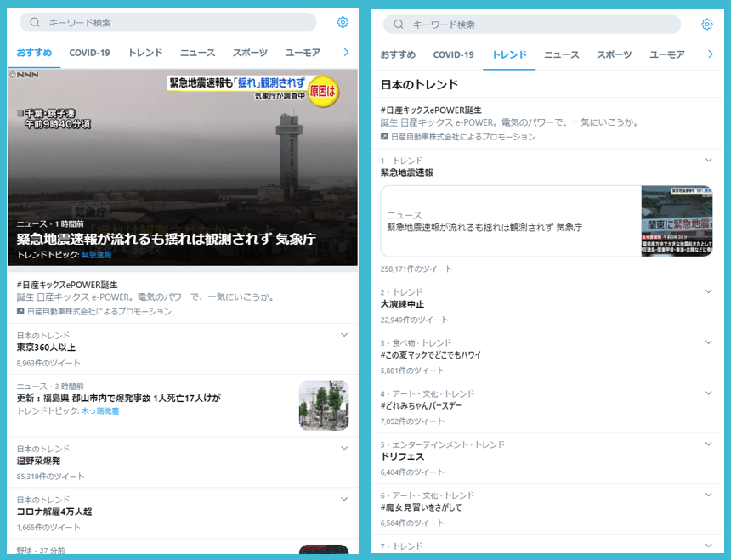Open 郡山 explosion news thumbnail
The width and height of the screenshot is (731, 560).
[324, 404]
